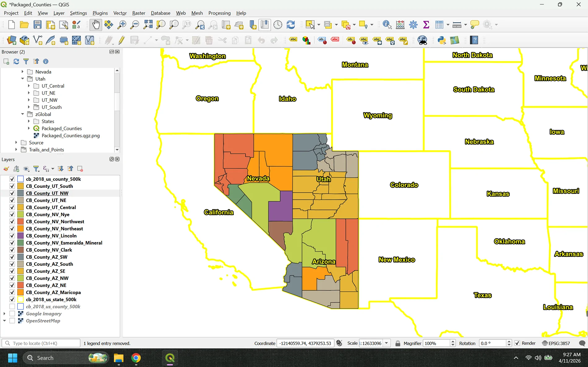588x367 pixels.
Task: Click the Windows Start button
Action: [12, 358]
